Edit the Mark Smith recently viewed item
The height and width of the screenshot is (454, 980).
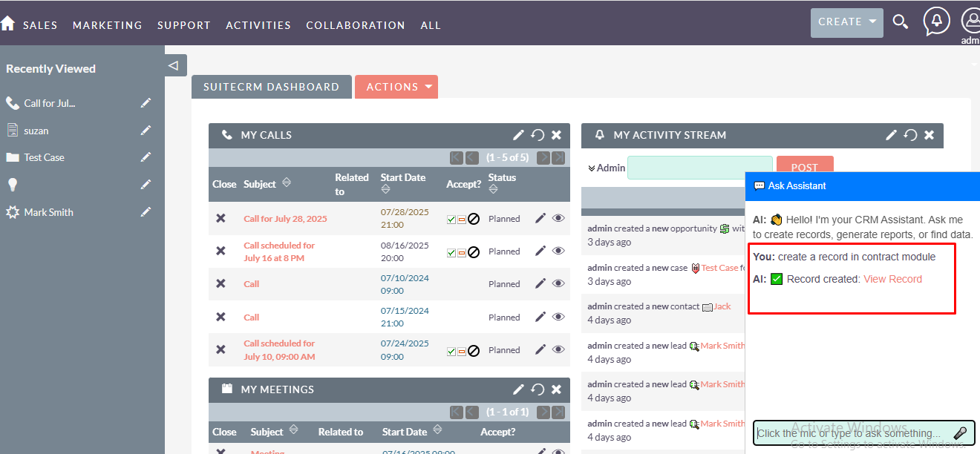146,212
